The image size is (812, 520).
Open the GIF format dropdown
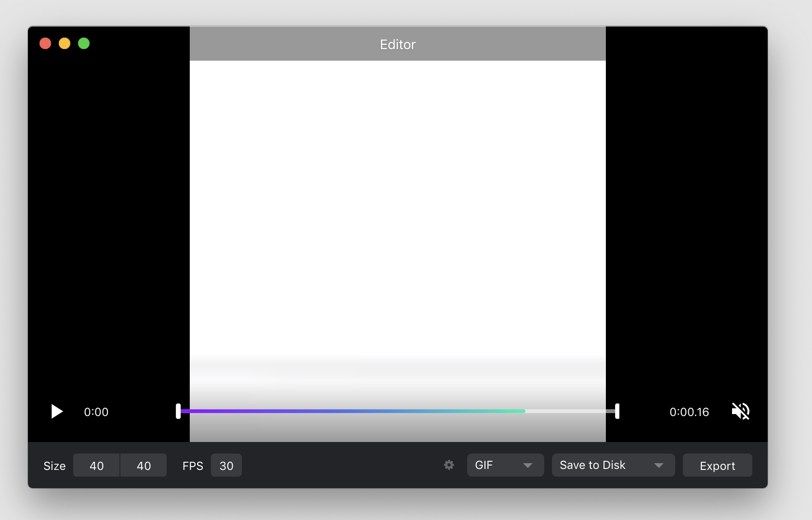[505, 465]
